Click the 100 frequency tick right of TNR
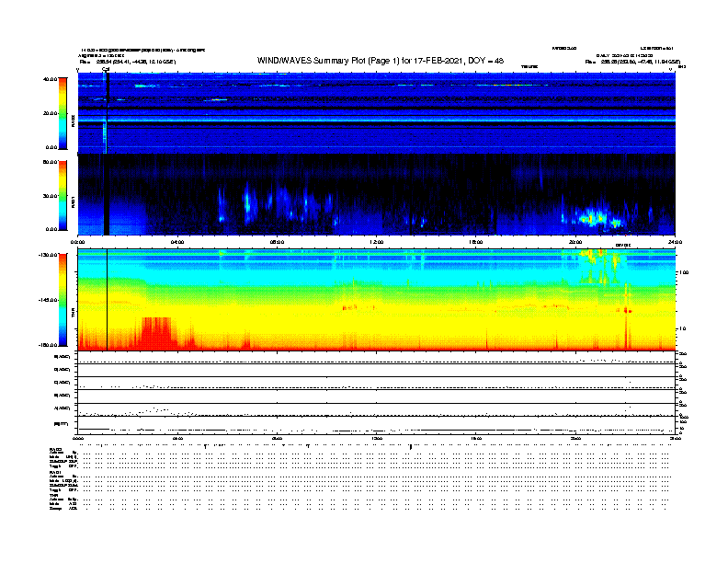 (684, 272)
